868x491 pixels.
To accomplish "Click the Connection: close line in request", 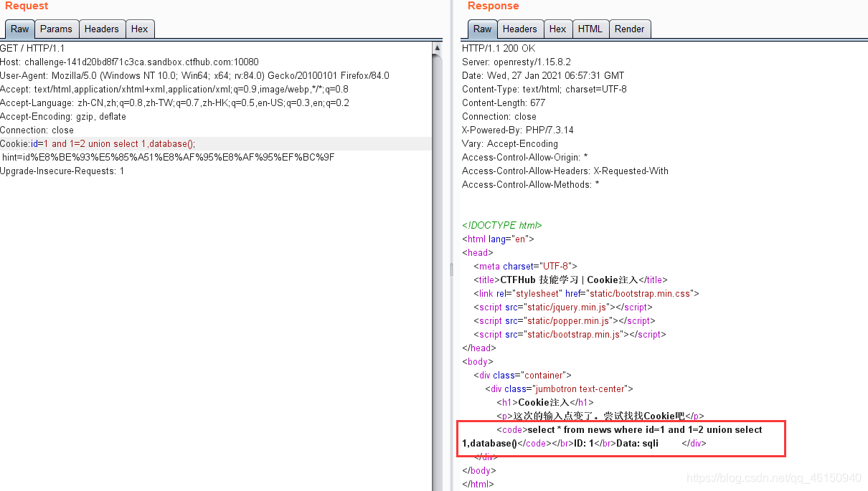I will tap(37, 130).
